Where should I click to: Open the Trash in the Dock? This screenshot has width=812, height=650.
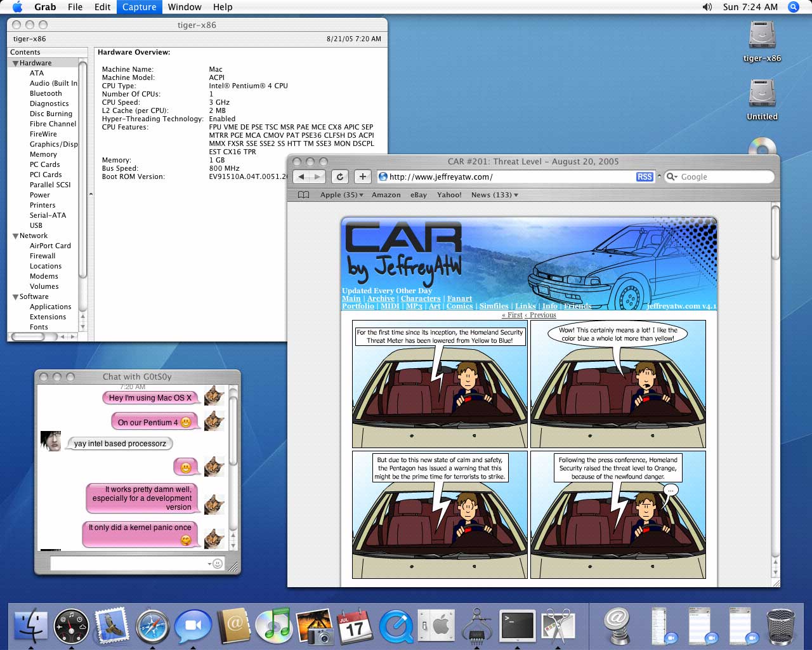pyautogui.click(x=780, y=625)
